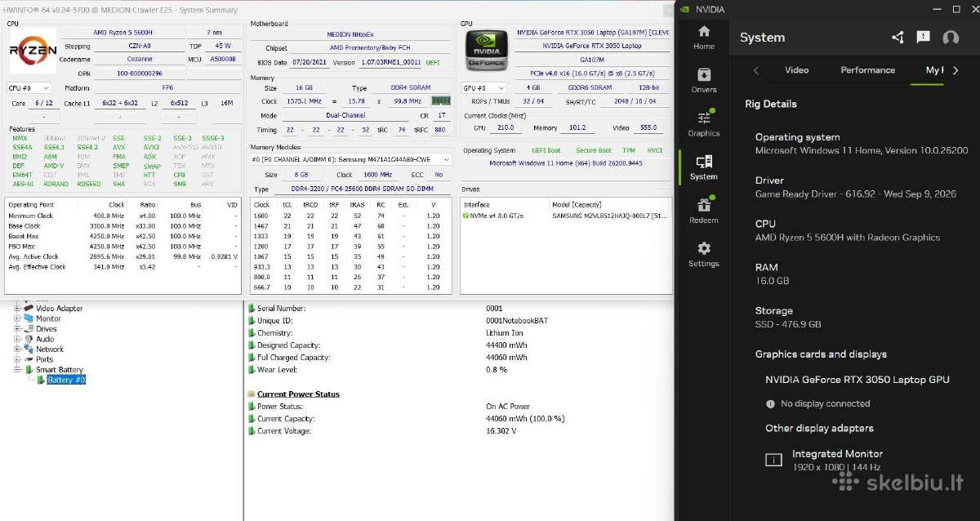Click the Secure Boot label
980x521 pixels.
(593, 150)
